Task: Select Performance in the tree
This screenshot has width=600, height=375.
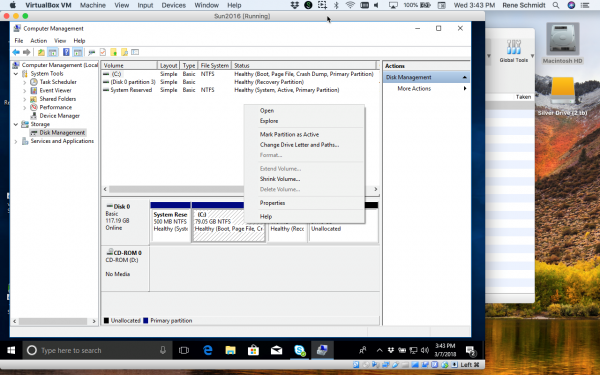Action: [x=55, y=107]
